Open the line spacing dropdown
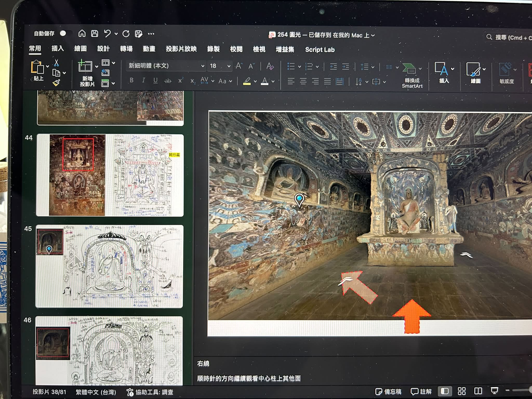 (x=373, y=67)
